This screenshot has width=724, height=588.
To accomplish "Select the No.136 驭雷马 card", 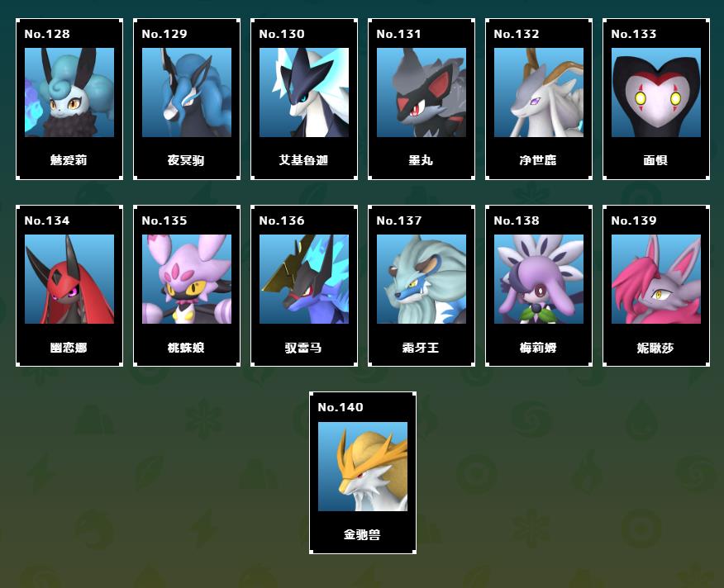I will (x=304, y=286).
